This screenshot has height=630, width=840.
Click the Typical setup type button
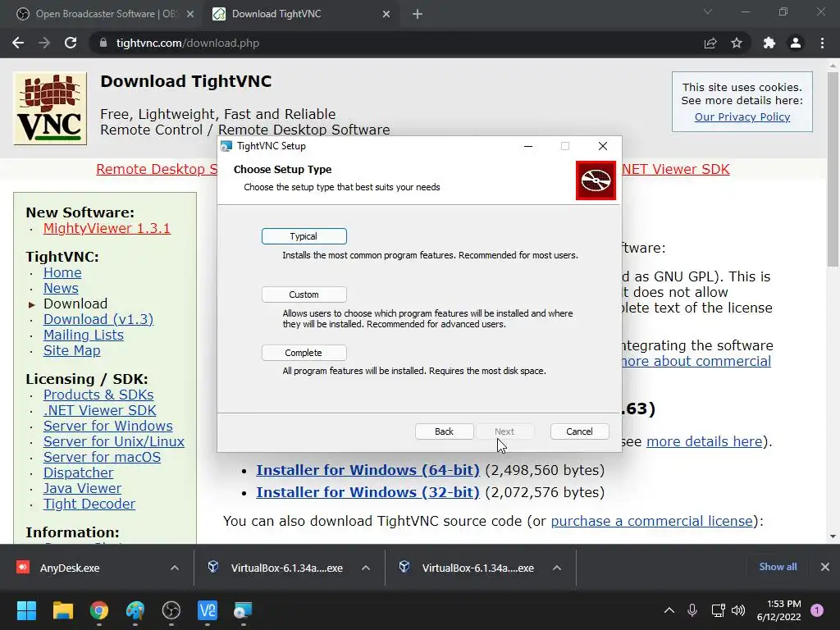click(304, 236)
